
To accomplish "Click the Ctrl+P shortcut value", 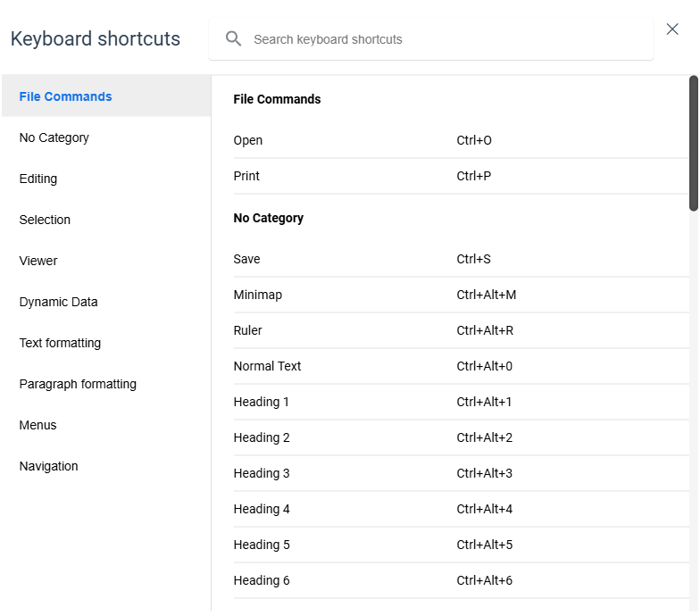I will coord(473,176).
